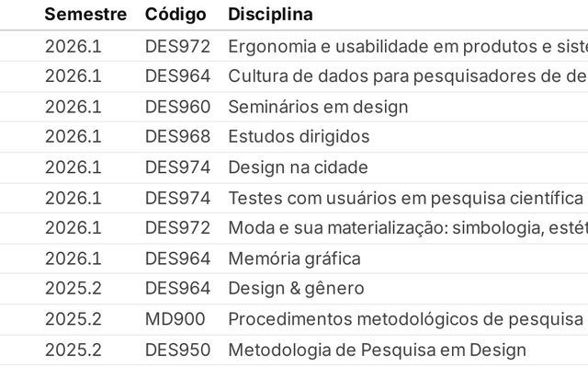
Task: Select Procedimentos metodológicos de pesquisa row
Action: (405, 319)
